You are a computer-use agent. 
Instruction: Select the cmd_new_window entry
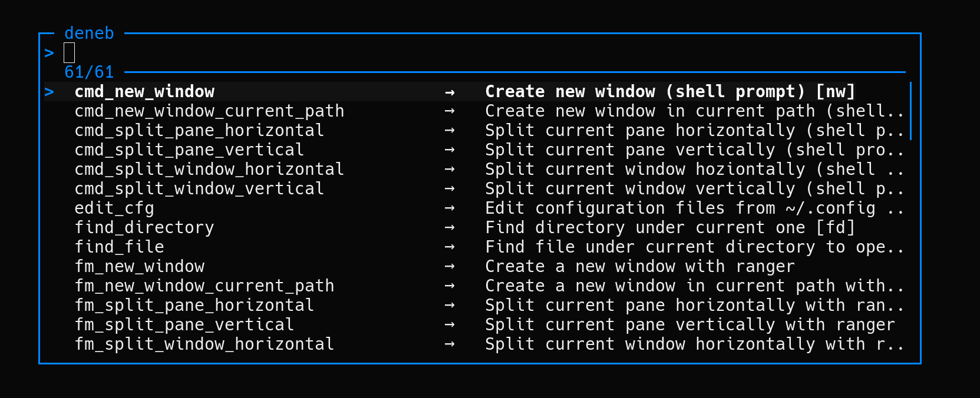click(144, 91)
